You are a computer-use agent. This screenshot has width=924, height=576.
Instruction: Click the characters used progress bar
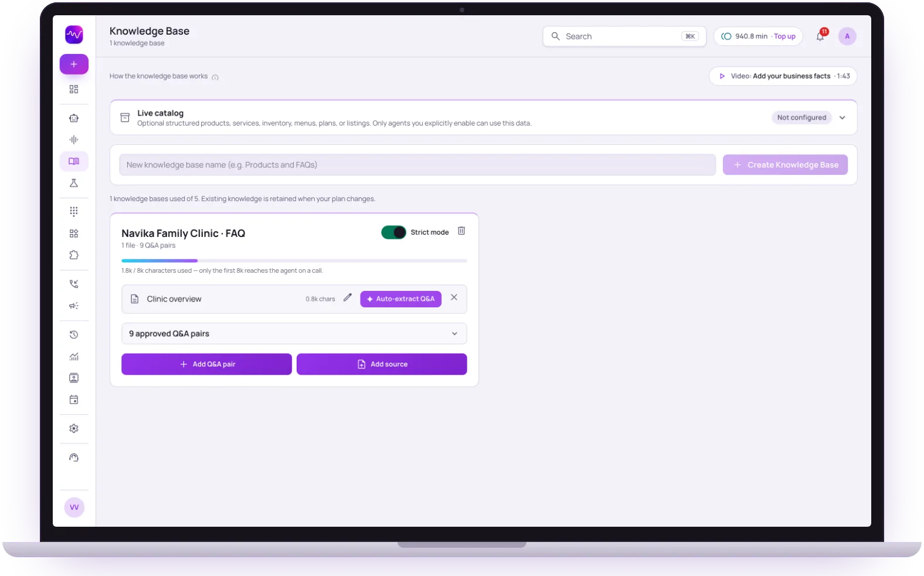[x=294, y=260]
